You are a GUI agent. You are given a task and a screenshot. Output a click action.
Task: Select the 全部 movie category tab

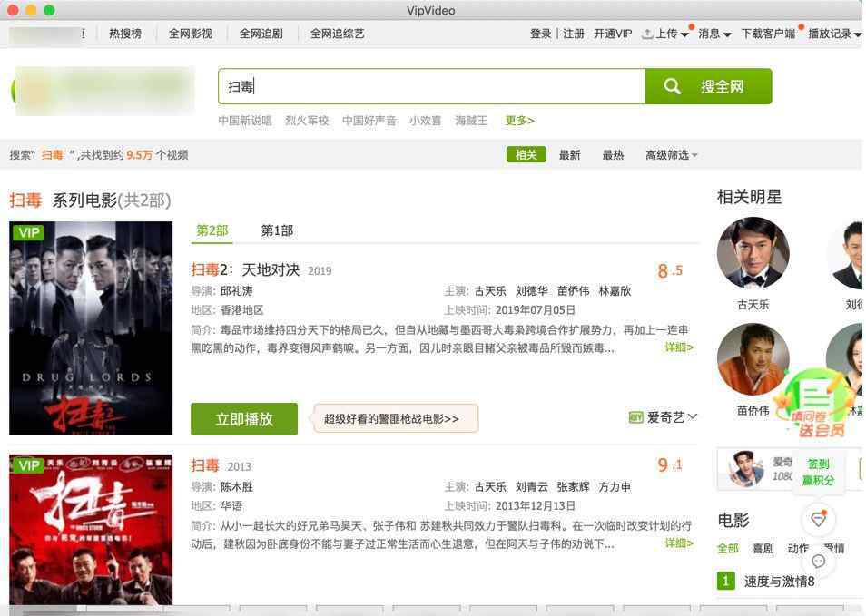click(x=727, y=548)
